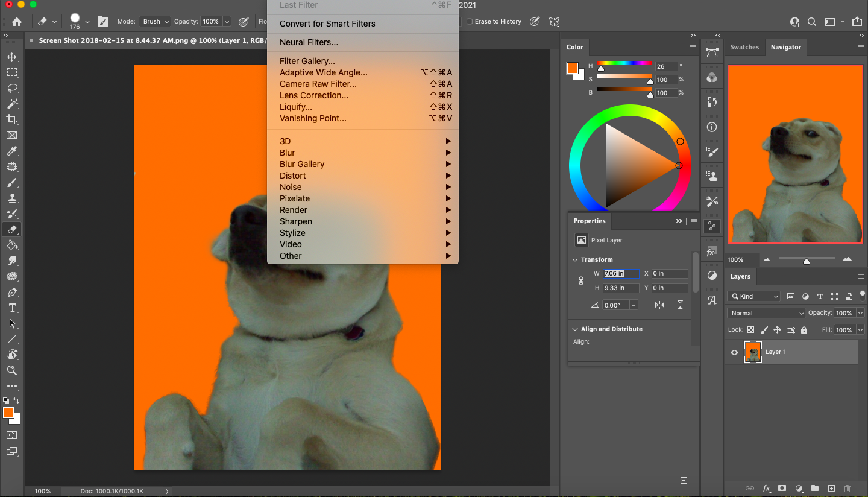
Task: Select the Paint Bucket tool
Action: point(12,245)
